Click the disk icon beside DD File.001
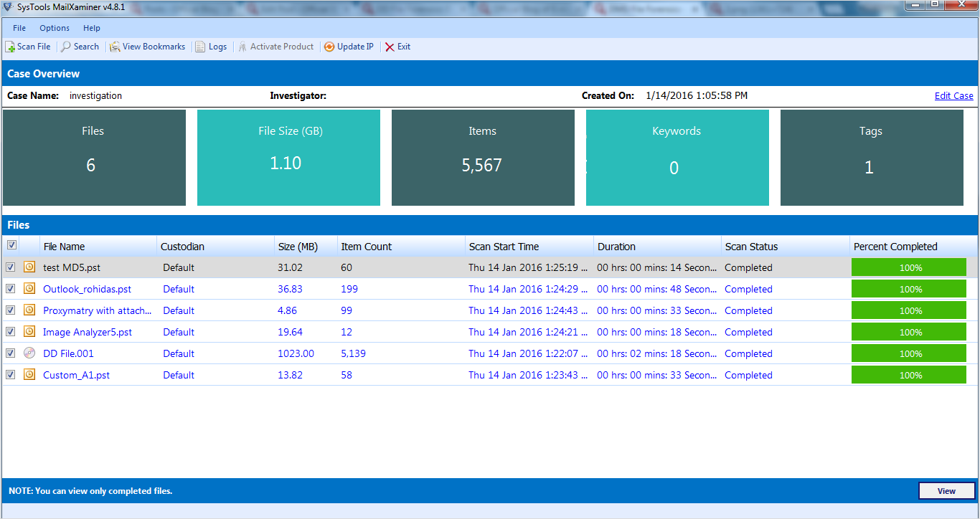This screenshot has height=519, width=980. [29, 353]
